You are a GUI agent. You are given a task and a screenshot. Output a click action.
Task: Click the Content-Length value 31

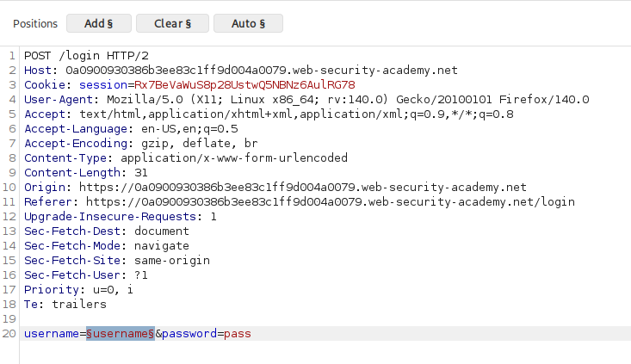click(141, 173)
